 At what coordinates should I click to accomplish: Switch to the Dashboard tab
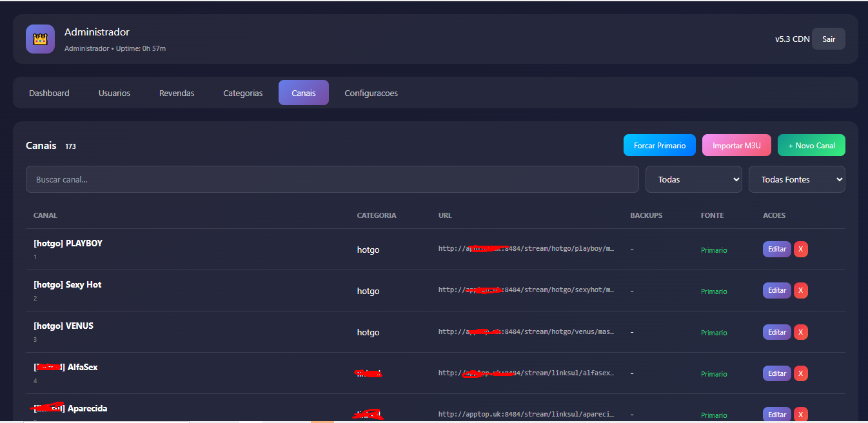pos(49,93)
